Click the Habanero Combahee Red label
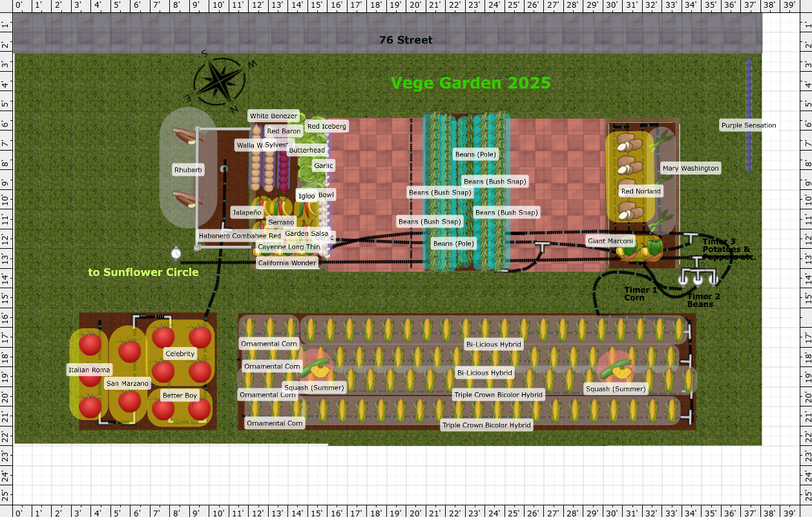 tap(240, 236)
